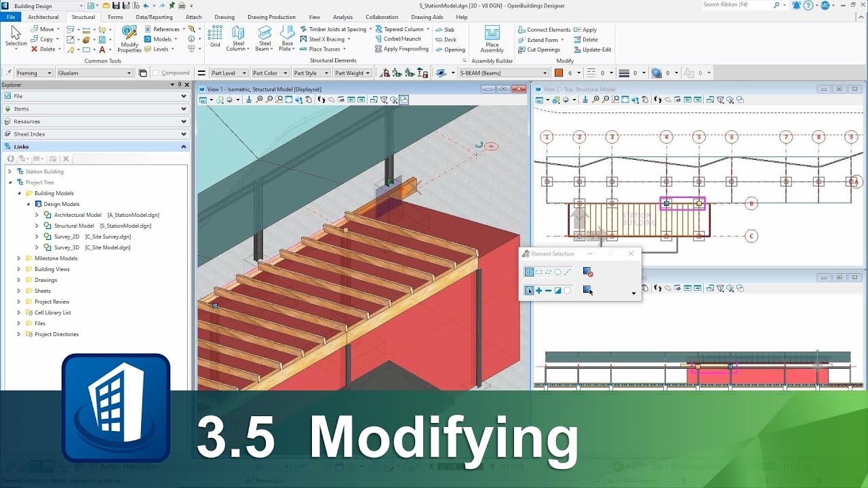Open Place Assembly tool

click(x=492, y=39)
